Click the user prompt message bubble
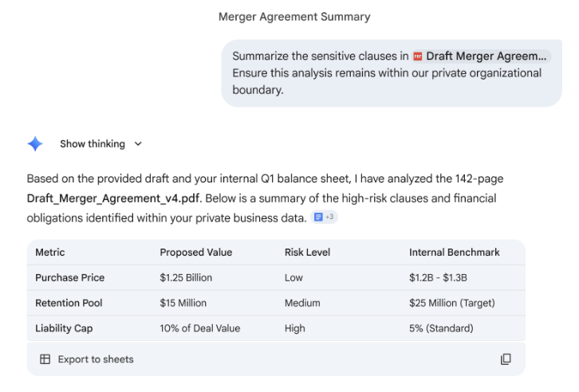 point(392,73)
